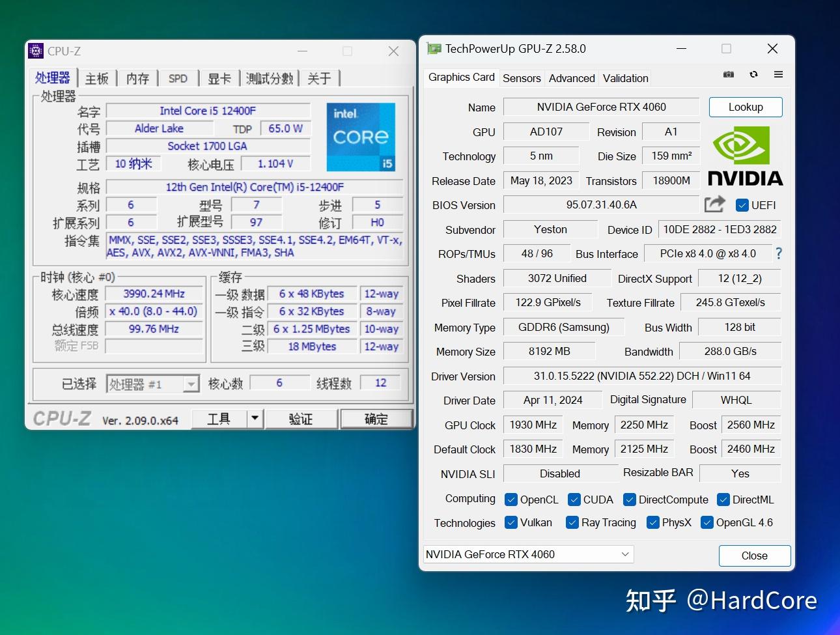Capture a screenshot with GPU-Z camera icon
This screenshot has height=635, width=840.
pos(728,74)
